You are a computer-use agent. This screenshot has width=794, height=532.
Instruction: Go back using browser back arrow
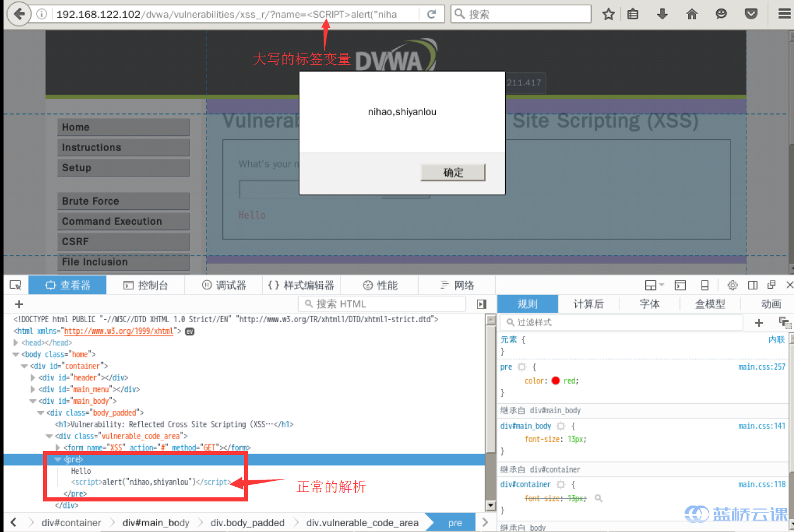coord(19,14)
